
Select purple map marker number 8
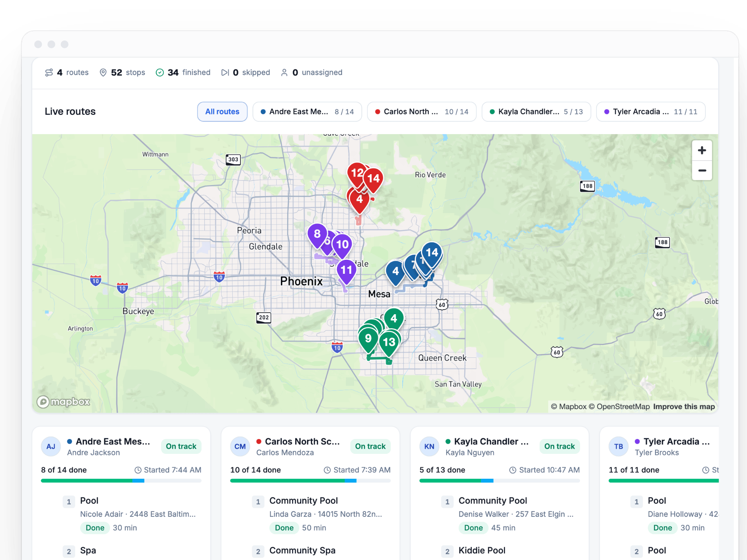click(317, 234)
